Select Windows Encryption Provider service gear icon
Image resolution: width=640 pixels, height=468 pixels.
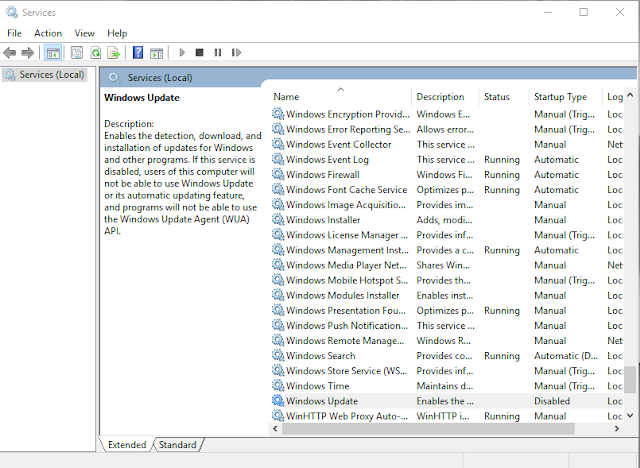(x=278, y=114)
